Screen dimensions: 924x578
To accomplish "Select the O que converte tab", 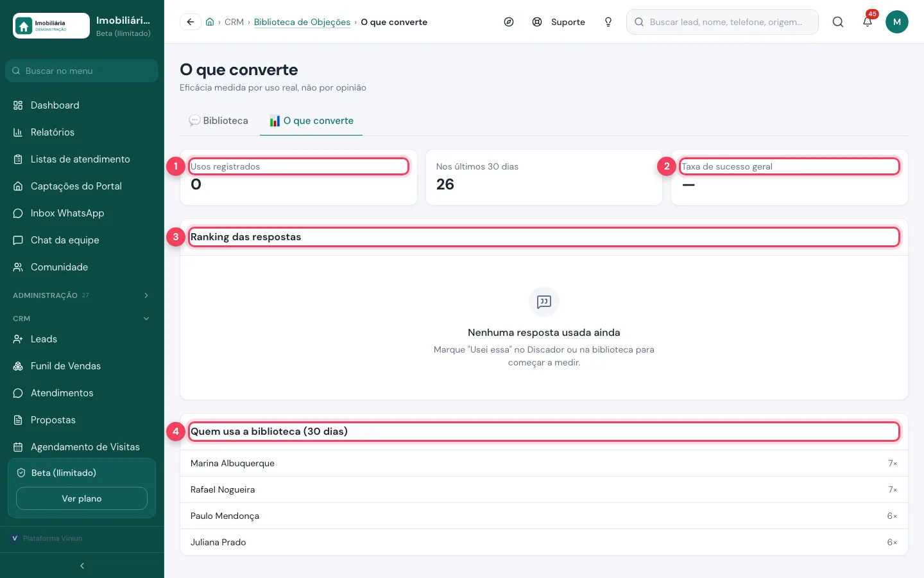I will [311, 121].
